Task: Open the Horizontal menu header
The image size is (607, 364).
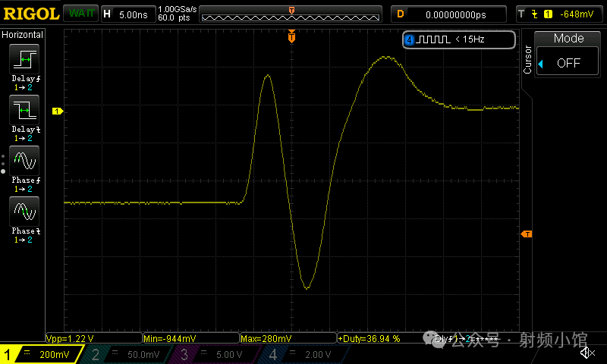Action: pyautogui.click(x=23, y=35)
